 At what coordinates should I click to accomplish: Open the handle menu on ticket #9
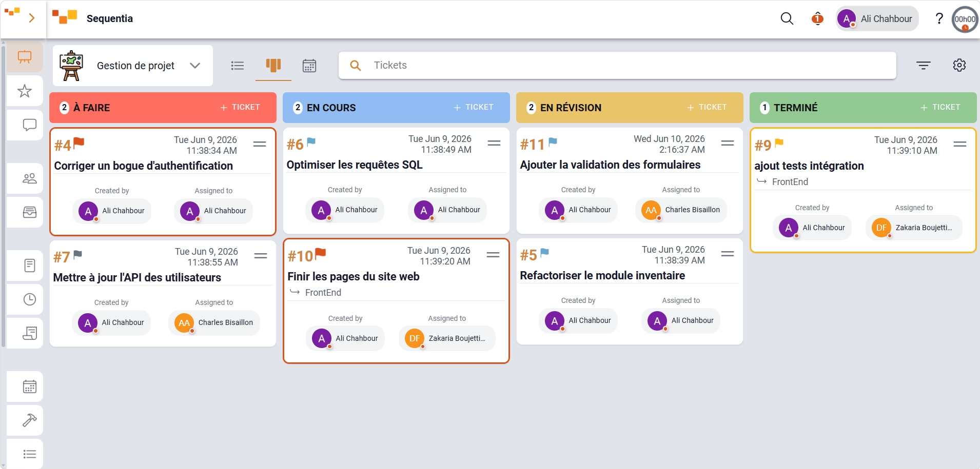tap(960, 145)
